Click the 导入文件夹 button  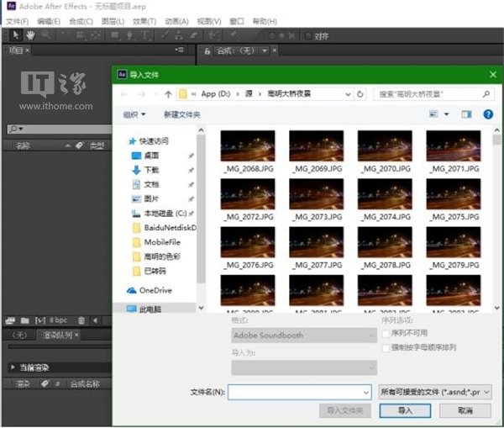[x=345, y=410]
